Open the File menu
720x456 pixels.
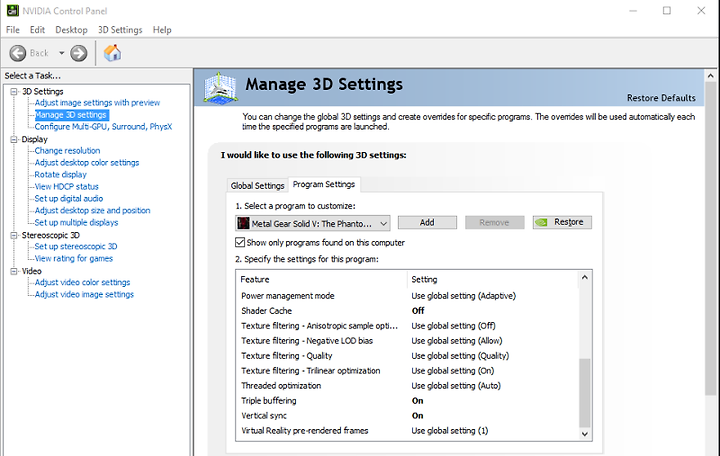pos(13,30)
